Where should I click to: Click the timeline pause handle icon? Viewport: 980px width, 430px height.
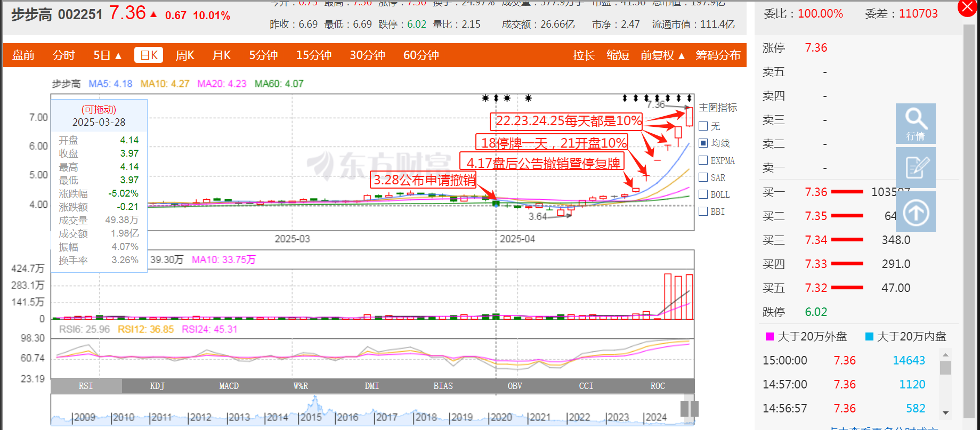click(689, 409)
